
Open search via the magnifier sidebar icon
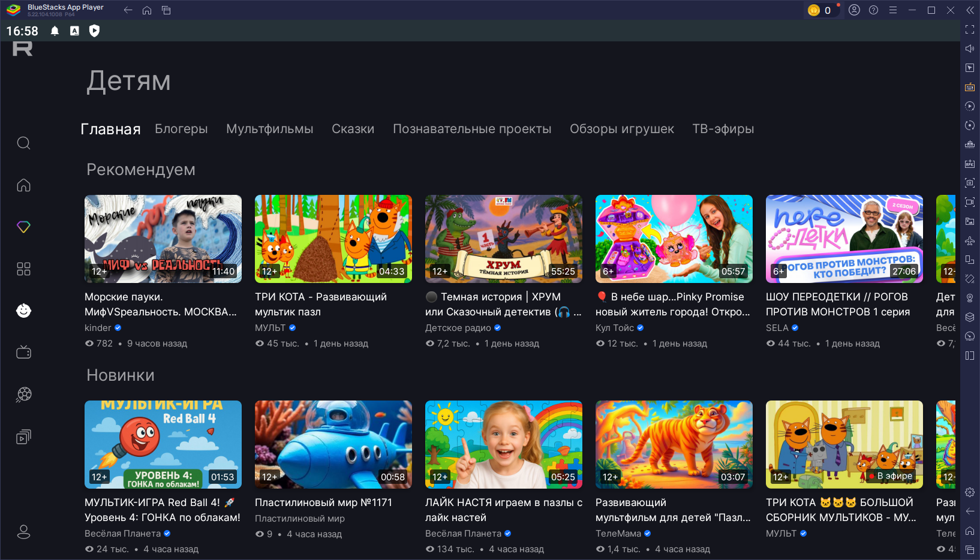coord(23,143)
